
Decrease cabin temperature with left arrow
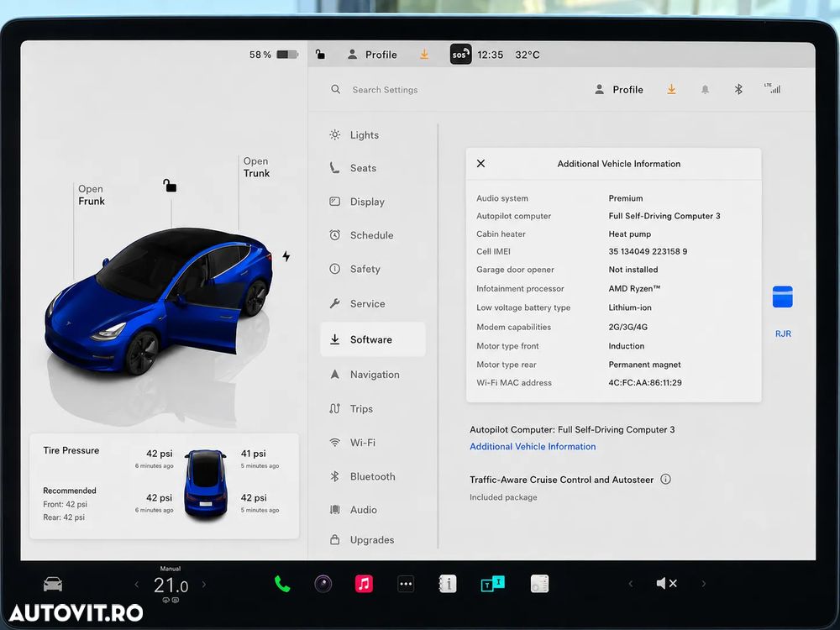pyautogui.click(x=137, y=585)
